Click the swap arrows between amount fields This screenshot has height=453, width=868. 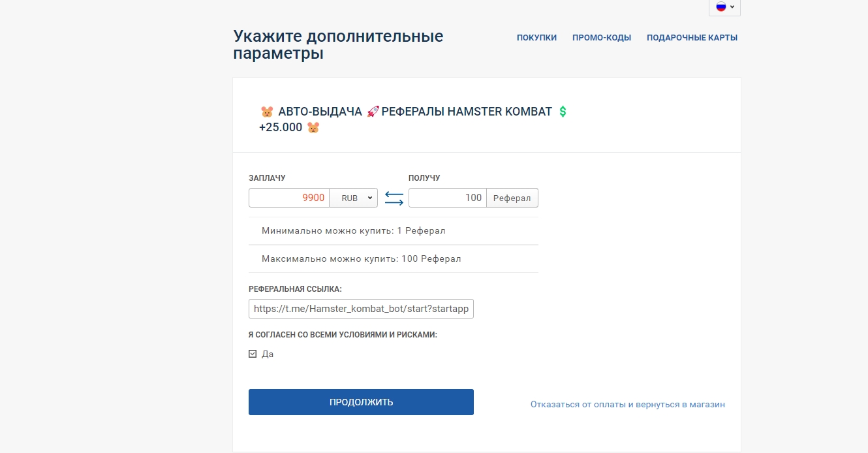tap(394, 198)
